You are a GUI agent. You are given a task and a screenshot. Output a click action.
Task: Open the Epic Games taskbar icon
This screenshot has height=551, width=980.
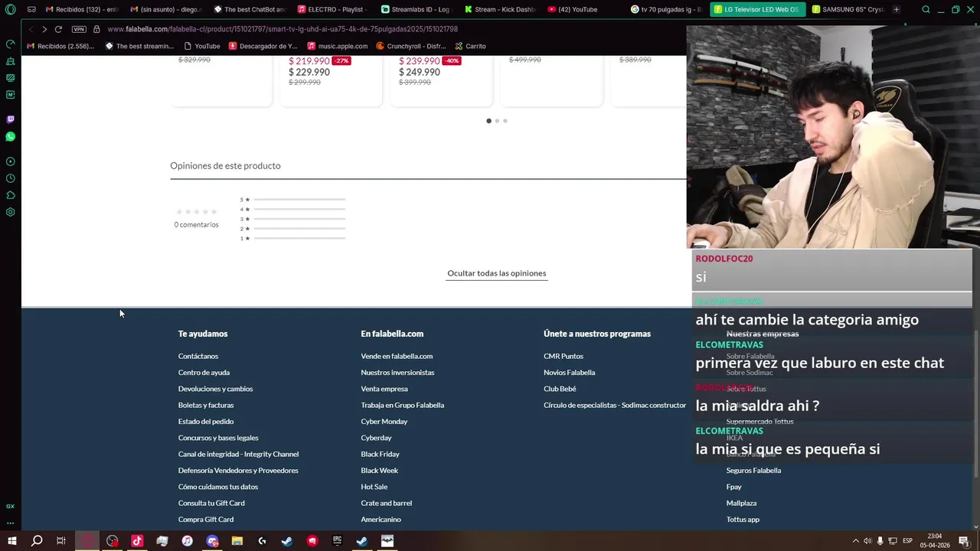(x=337, y=541)
